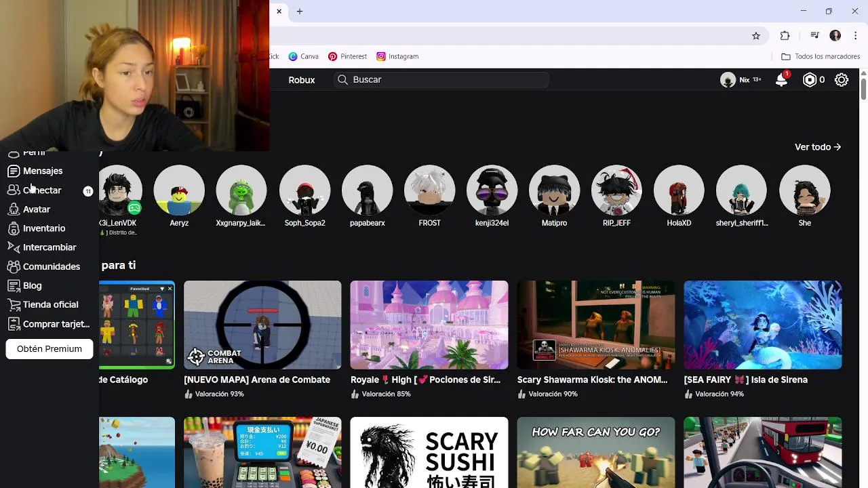Image resolution: width=868 pixels, height=488 pixels.
Task: Open the settings gear icon
Action: pyautogui.click(x=842, y=80)
